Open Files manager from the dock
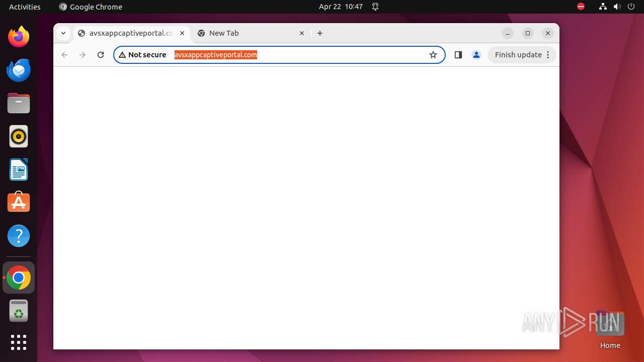This screenshot has height=362, width=644. [19, 103]
